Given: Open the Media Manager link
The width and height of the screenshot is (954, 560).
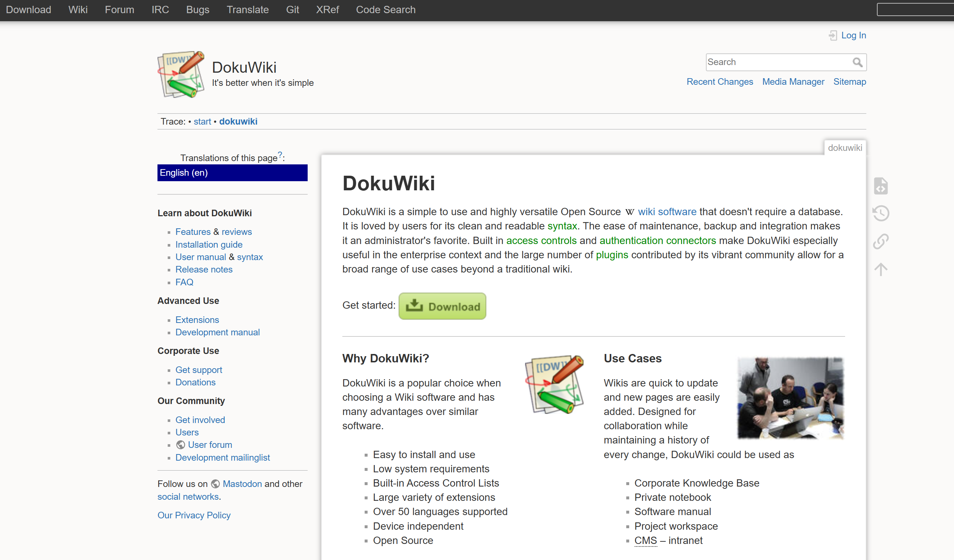Looking at the screenshot, I should 793,82.
